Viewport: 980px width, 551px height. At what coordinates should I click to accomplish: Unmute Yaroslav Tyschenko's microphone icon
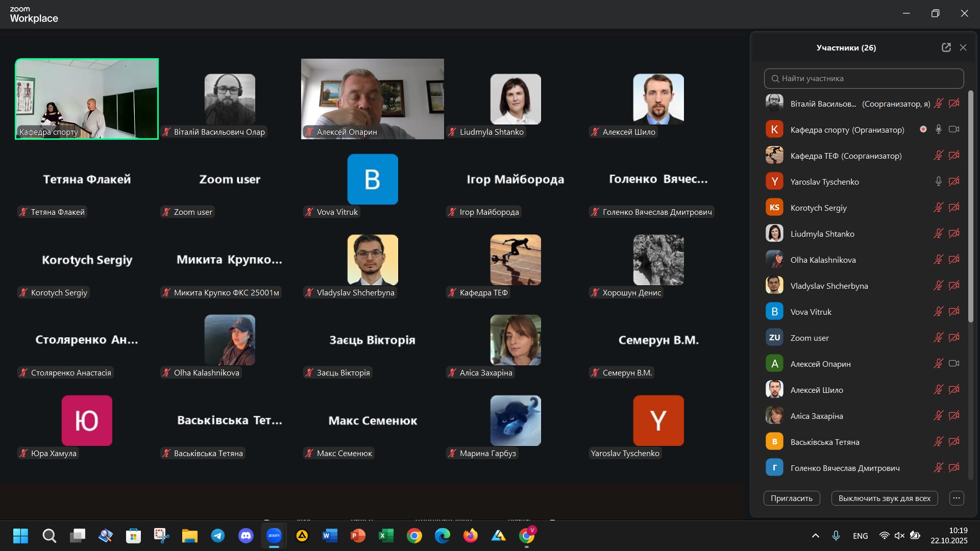point(938,182)
